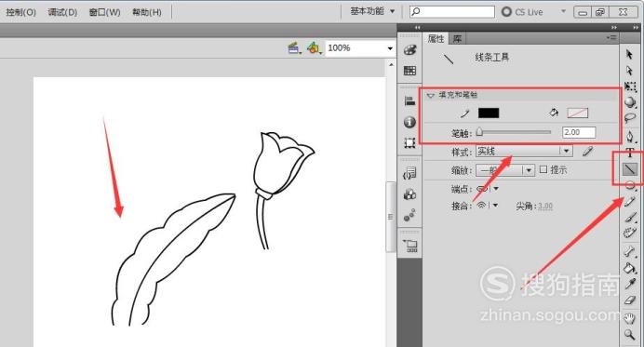The height and width of the screenshot is (347, 644).
Task: Switch to the 属性 tab
Action: (436, 38)
